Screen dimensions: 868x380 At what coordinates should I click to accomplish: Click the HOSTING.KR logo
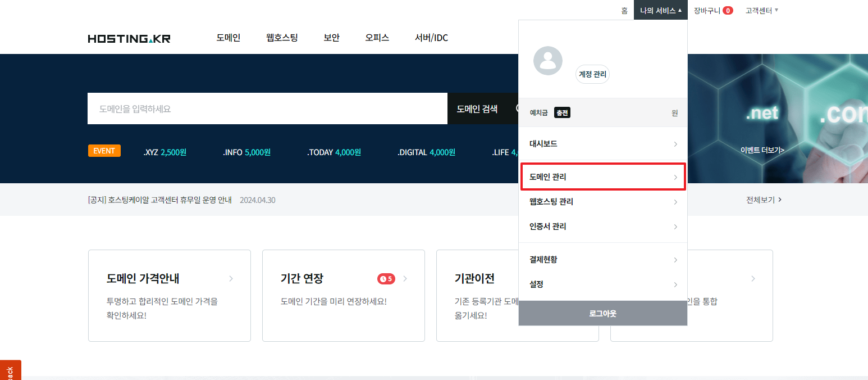(129, 39)
